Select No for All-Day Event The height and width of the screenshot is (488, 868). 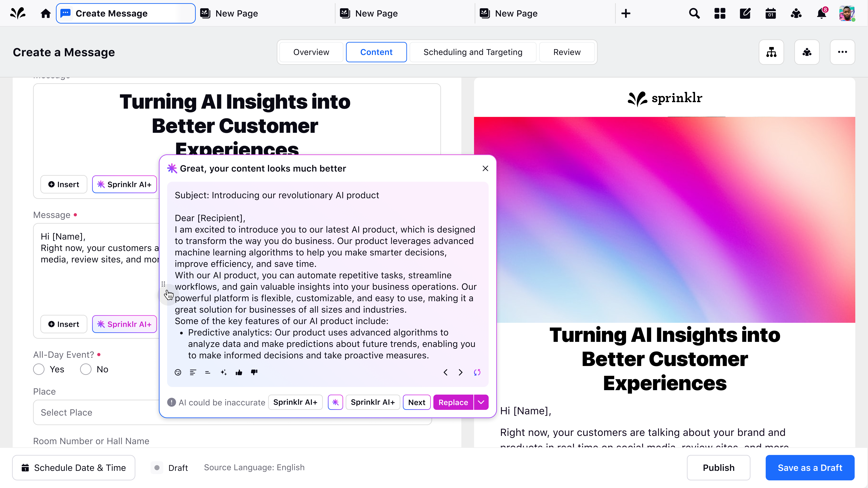(86, 369)
